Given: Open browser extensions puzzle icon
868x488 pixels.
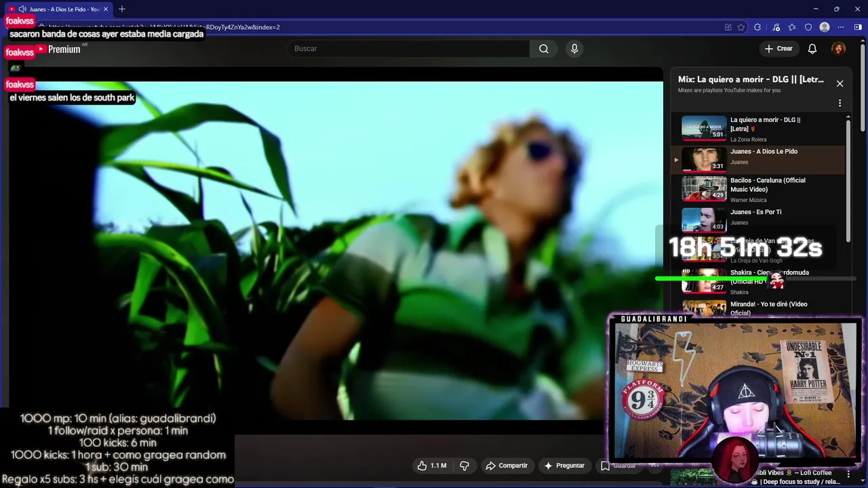Looking at the screenshot, I should [x=757, y=27].
